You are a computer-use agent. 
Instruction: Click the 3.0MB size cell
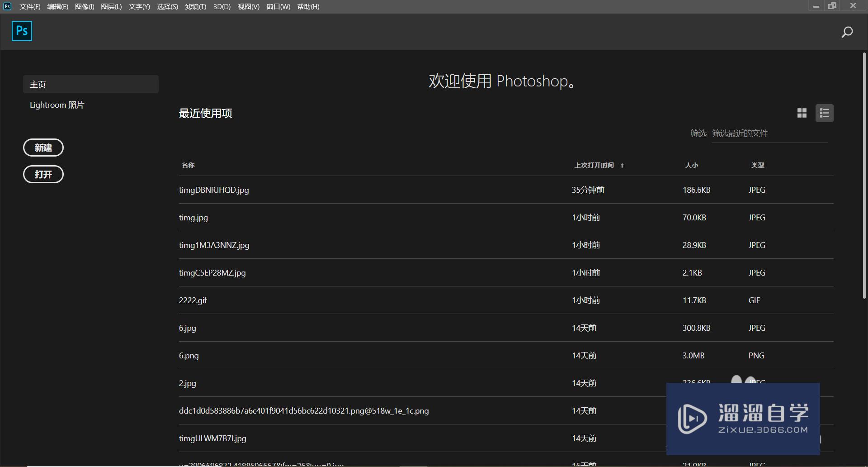coord(693,356)
